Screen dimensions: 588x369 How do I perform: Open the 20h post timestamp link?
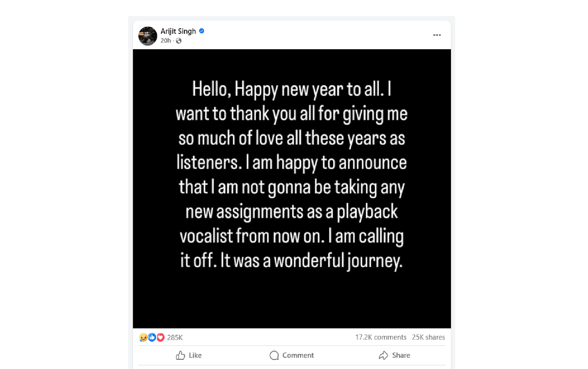165,41
